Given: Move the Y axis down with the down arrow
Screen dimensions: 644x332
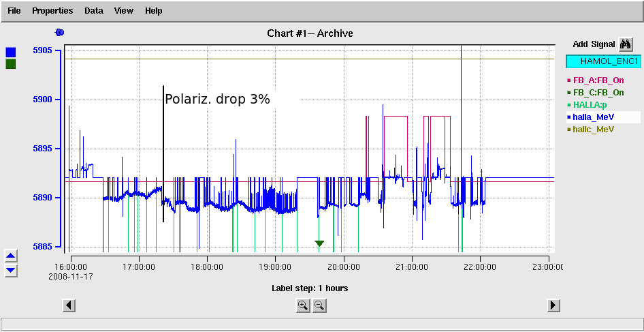Looking at the screenshot, I should pos(11,271).
